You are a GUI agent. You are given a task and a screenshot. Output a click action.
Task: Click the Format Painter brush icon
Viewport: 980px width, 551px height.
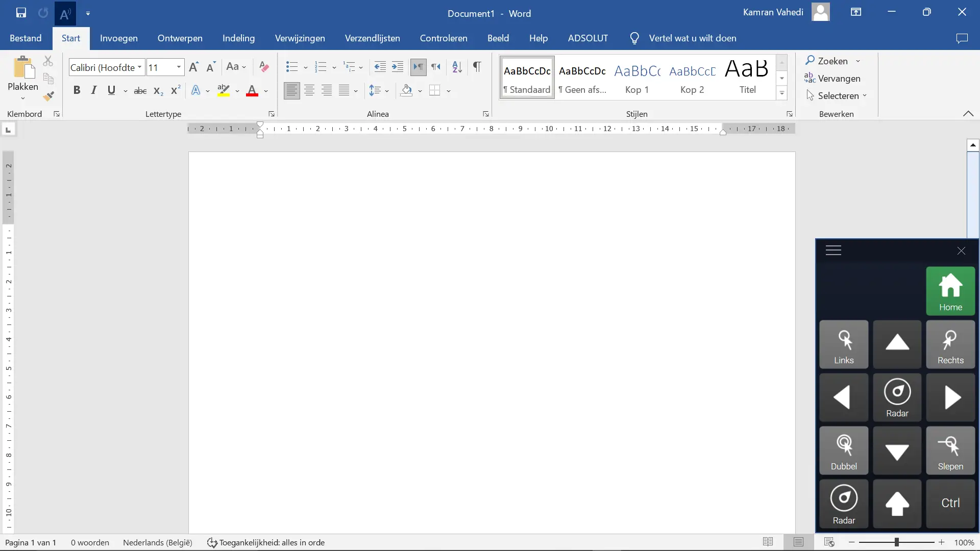tap(48, 96)
